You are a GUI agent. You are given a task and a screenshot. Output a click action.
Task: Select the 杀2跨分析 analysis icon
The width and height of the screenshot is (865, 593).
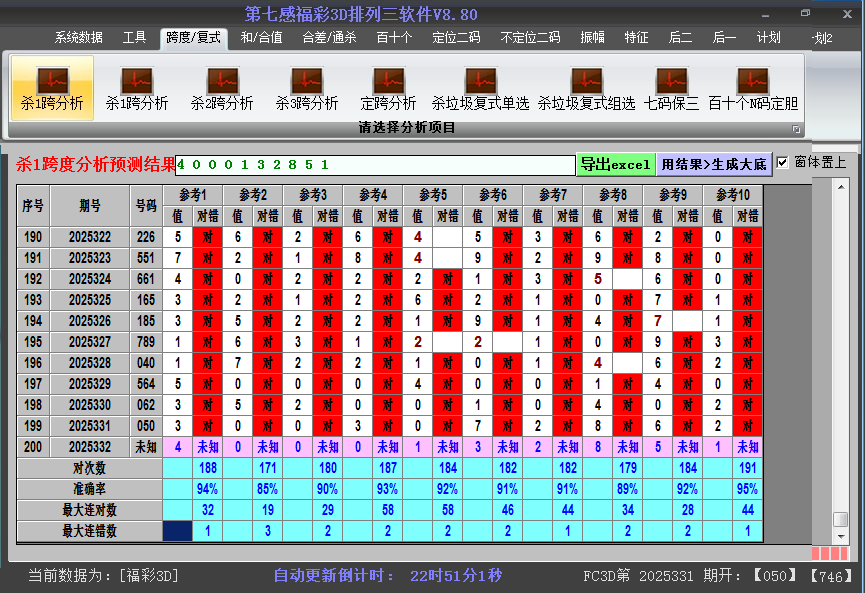(x=222, y=90)
